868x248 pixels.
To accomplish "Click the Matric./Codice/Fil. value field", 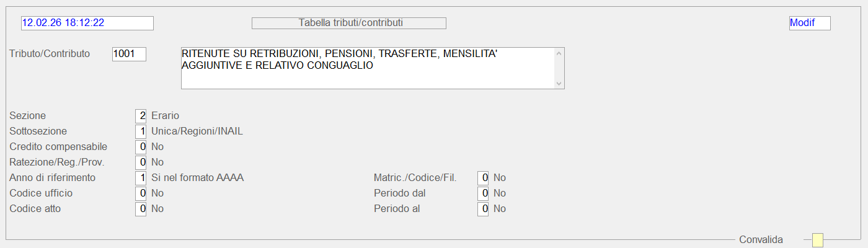I will (483, 178).
